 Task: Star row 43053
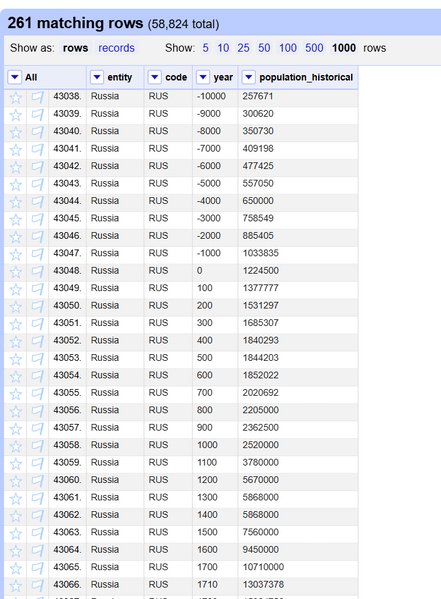(16, 359)
